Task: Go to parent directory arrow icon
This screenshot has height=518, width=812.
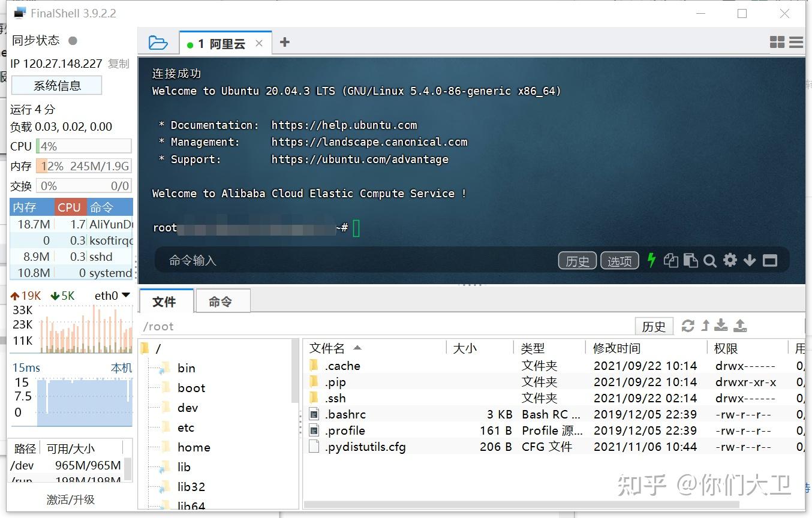Action: (x=705, y=326)
